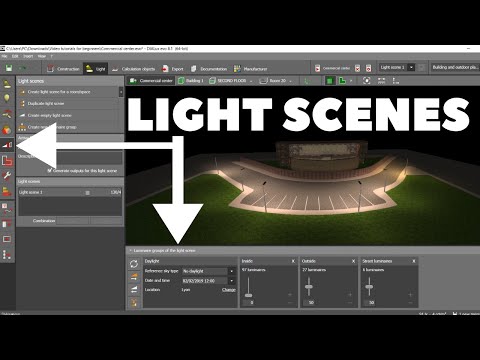Click the white dimming swap icon
Screen dimensions: 480x360
point(134,289)
